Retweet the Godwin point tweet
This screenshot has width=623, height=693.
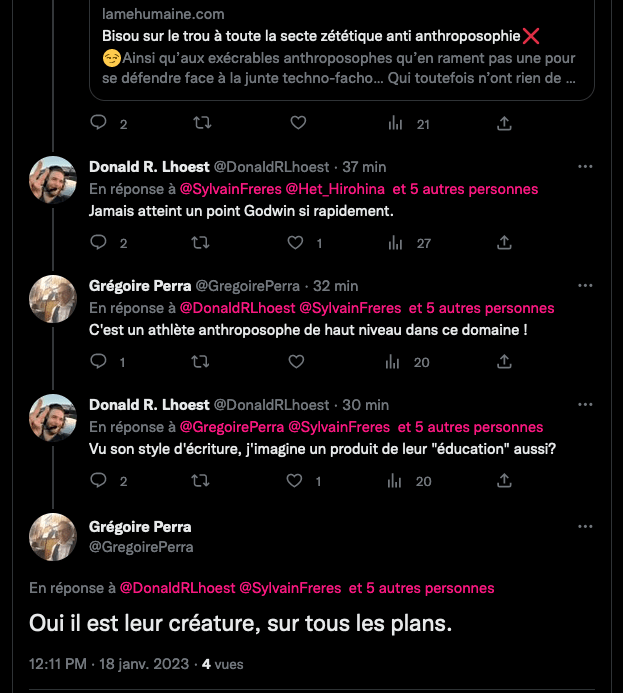(201, 243)
